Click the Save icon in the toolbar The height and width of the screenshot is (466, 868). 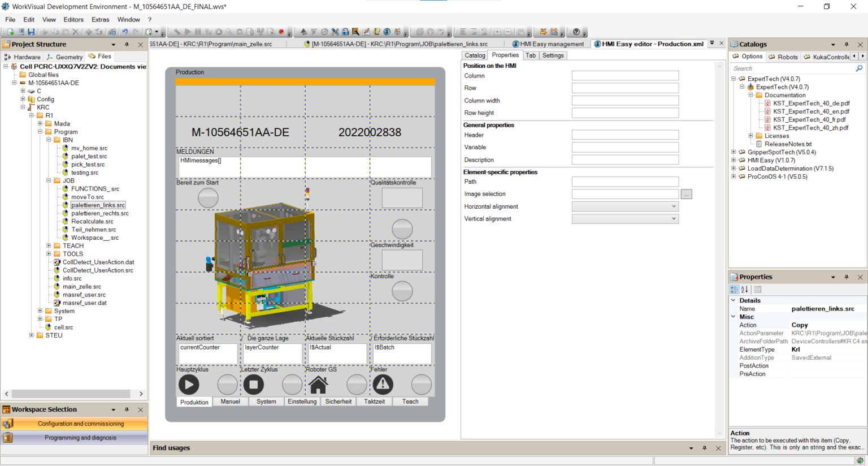[x=31, y=32]
